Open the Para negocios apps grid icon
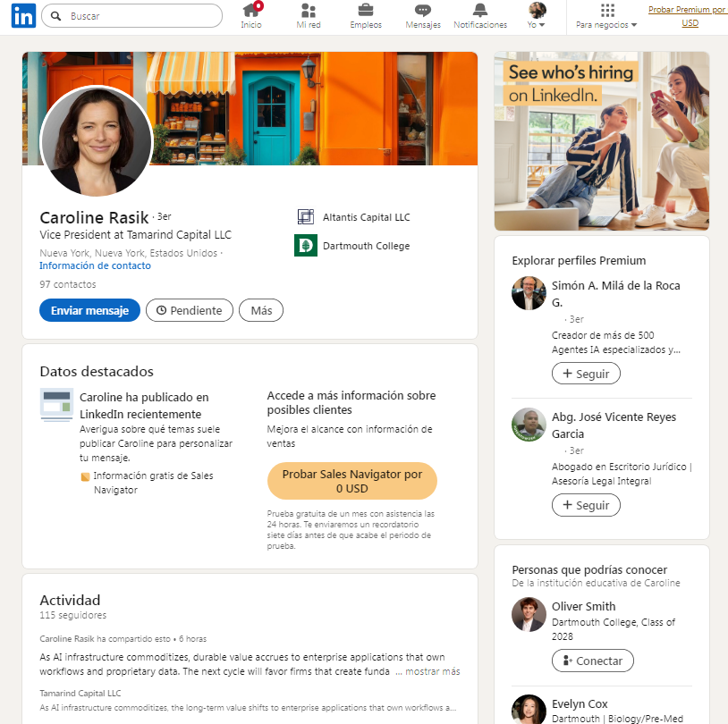Image resolution: width=728 pixels, height=724 pixels. coord(607,10)
